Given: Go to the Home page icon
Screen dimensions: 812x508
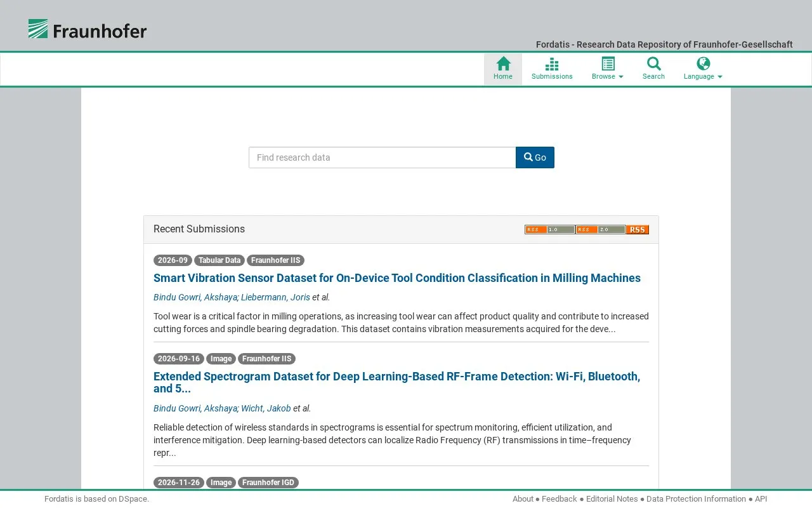Looking at the screenshot, I should (x=503, y=63).
